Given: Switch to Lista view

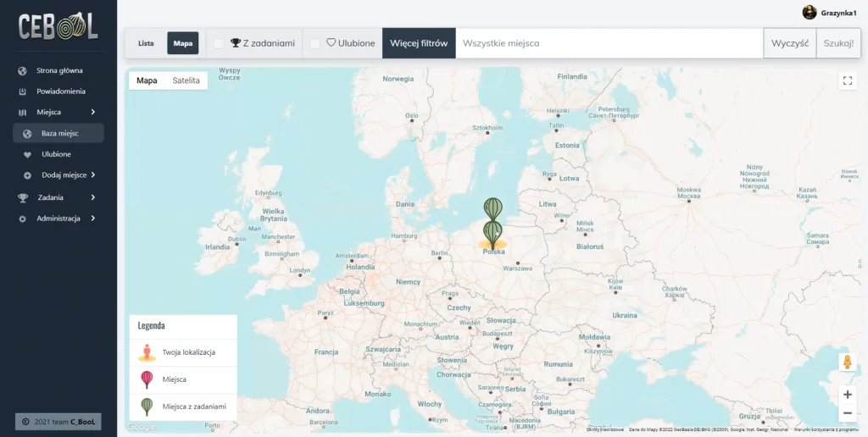Looking at the screenshot, I should [x=146, y=43].
